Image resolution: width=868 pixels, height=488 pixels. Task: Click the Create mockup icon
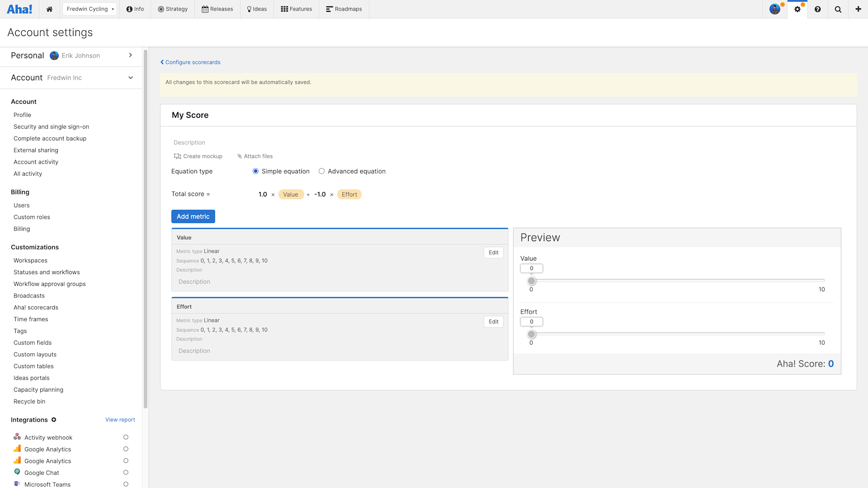[177, 156]
